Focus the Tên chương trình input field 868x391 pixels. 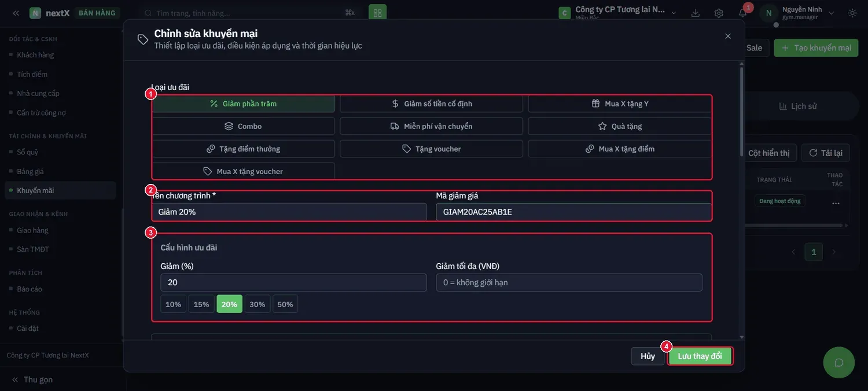289,212
